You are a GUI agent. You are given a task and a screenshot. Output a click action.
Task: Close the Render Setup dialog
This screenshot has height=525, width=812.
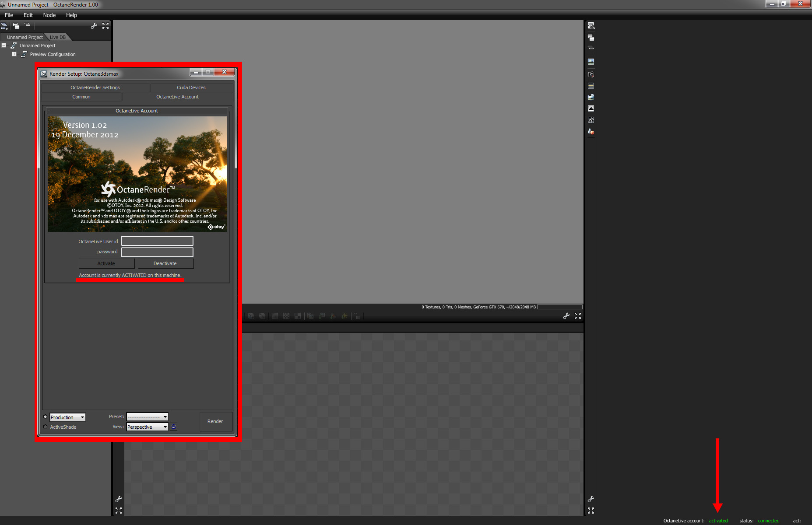point(224,72)
